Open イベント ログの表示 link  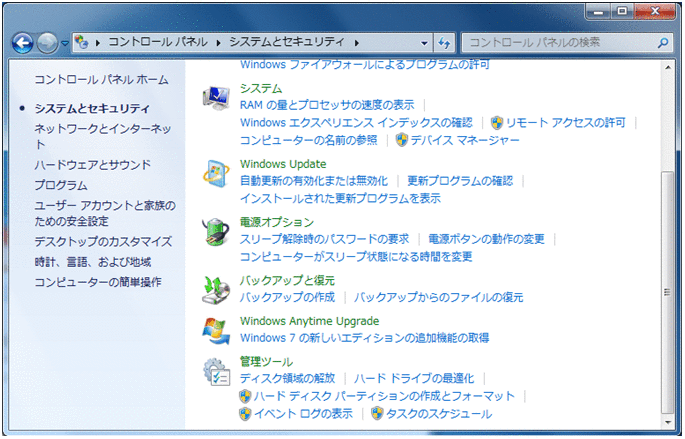303,413
